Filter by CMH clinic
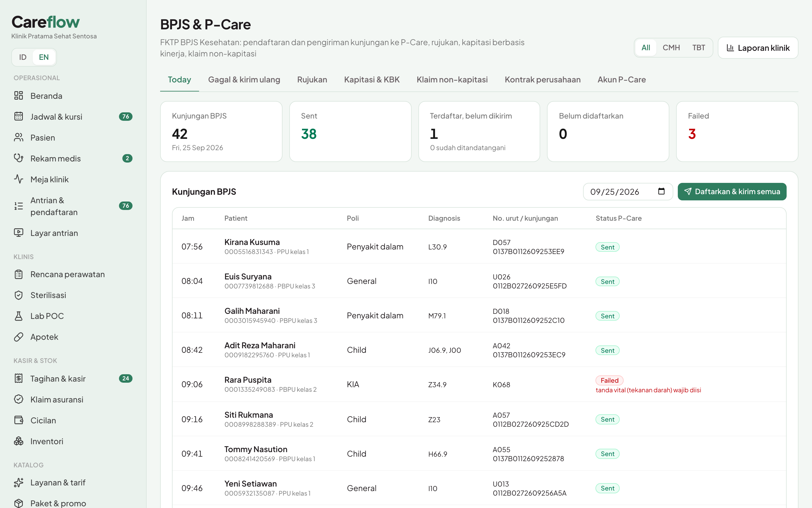Viewport: 812px width, 508px height. pyautogui.click(x=671, y=48)
